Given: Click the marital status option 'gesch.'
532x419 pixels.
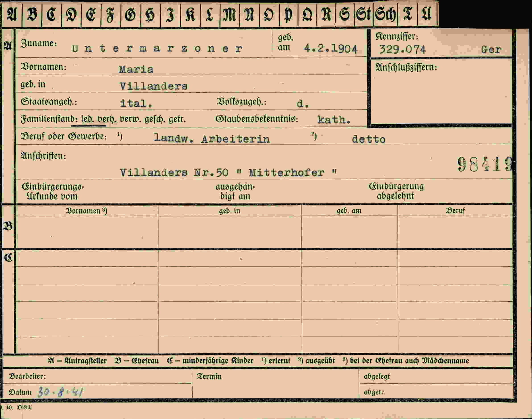Looking at the screenshot, I should [x=155, y=119].
